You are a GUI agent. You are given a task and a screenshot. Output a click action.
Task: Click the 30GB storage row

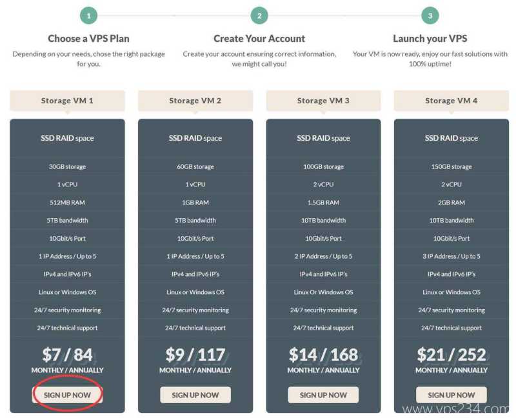(67, 166)
